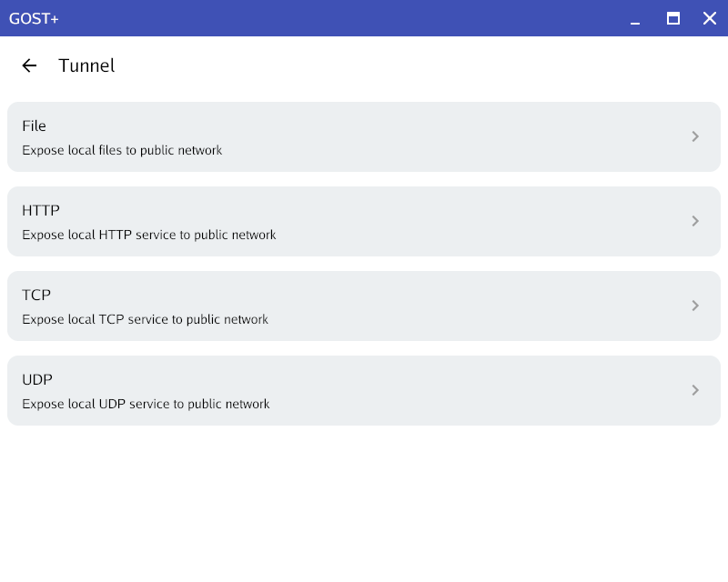Minimize the GOST+ window
The image size is (728, 582).
pyautogui.click(x=635, y=18)
